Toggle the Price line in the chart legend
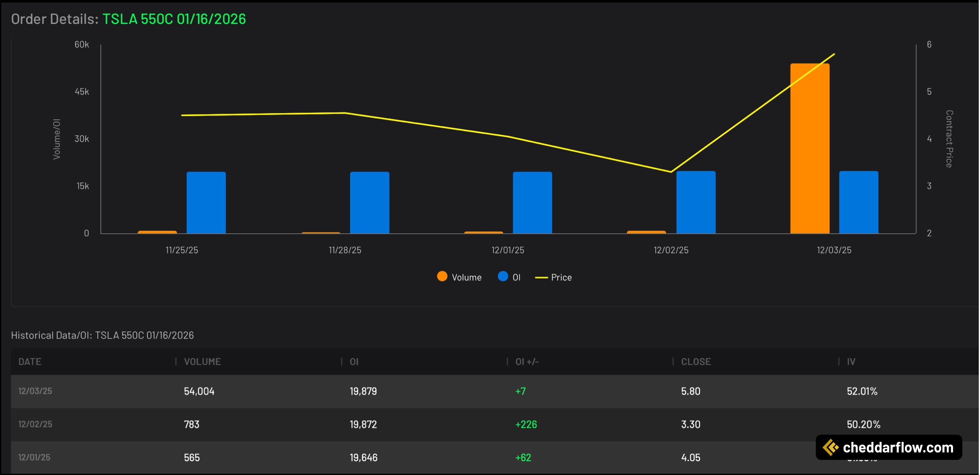 pyautogui.click(x=553, y=277)
